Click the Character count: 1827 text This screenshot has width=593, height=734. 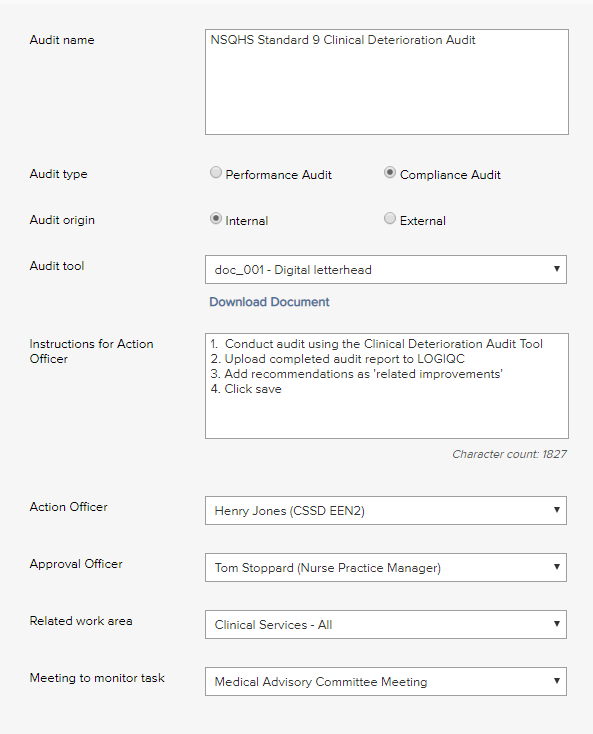coord(509,454)
